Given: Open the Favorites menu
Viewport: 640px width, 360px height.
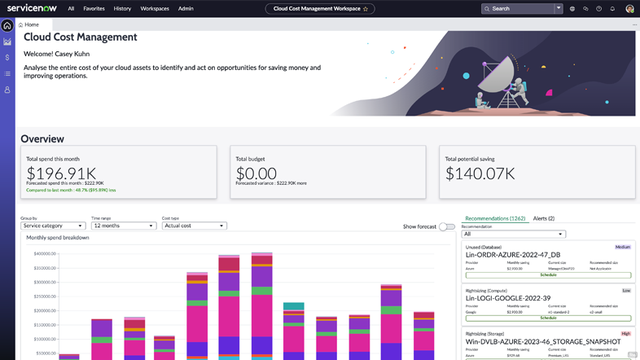Looking at the screenshot, I should point(94,9).
